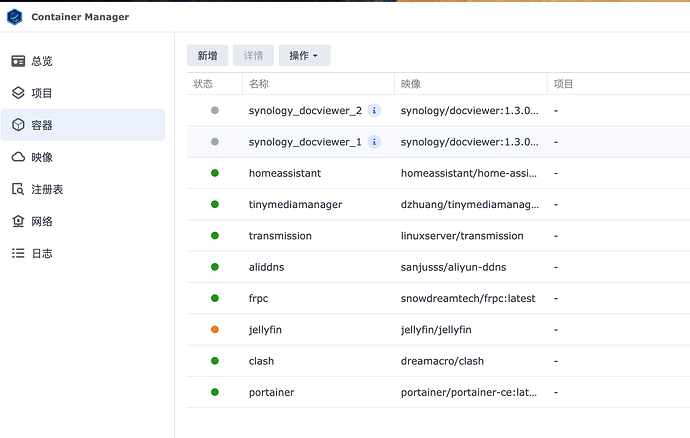The image size is (690, 438).
Task: Click green status dot of tinymediamanager
Action: tap(215, 204)
